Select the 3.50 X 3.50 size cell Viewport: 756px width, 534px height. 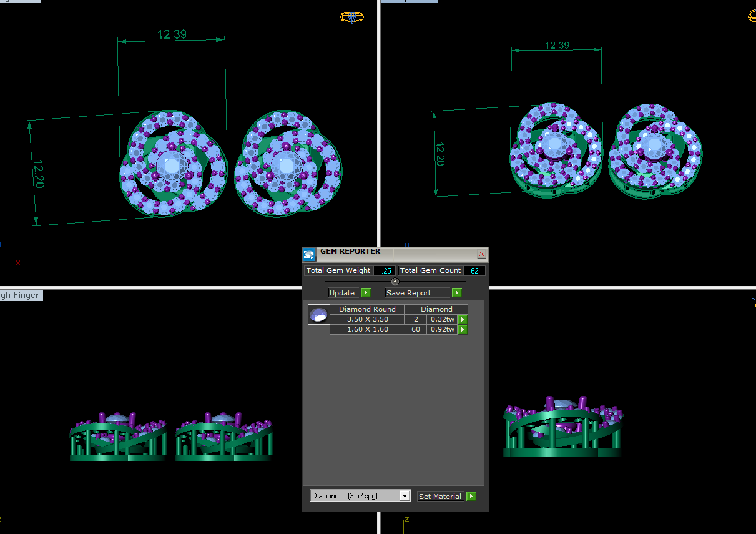(367, 319)
